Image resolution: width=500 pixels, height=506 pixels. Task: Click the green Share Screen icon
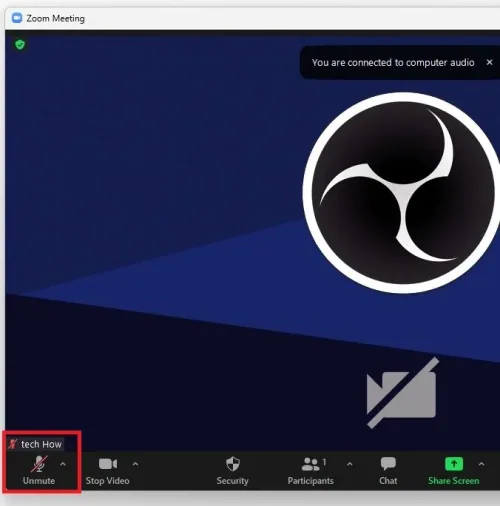pyautogui.click(x=454, y=464)
